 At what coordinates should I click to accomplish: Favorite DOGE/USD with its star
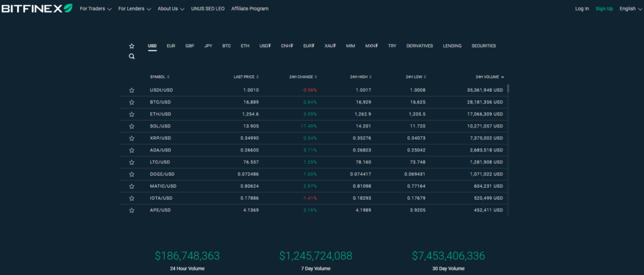[x=131, y=174]
